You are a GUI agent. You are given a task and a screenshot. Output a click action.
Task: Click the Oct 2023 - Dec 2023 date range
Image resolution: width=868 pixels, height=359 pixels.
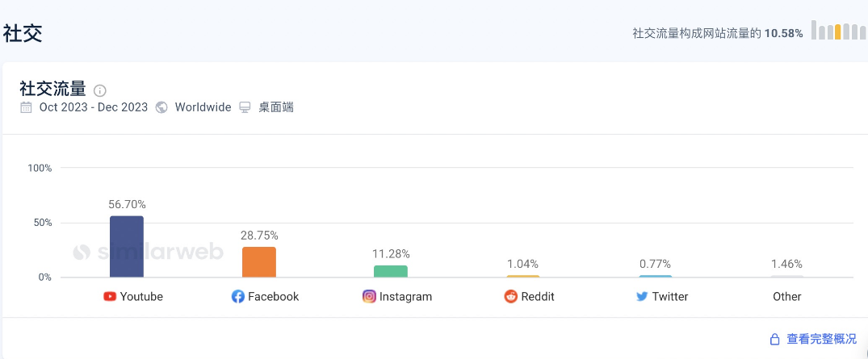[x=94, y=107]
